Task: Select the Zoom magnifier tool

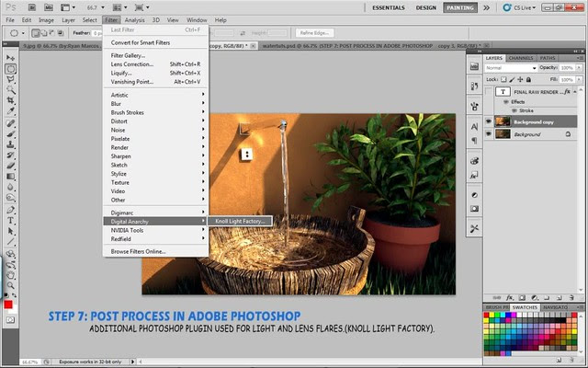Action: 10,286
